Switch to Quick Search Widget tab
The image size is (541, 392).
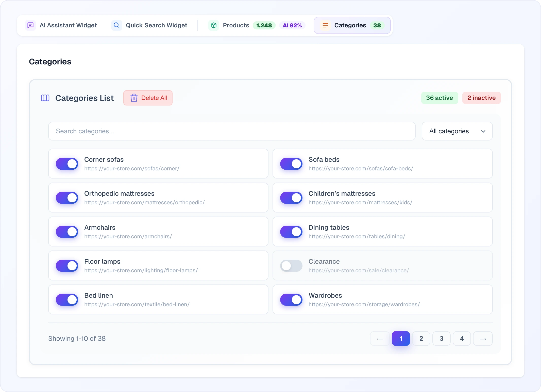tap(149, 25)
